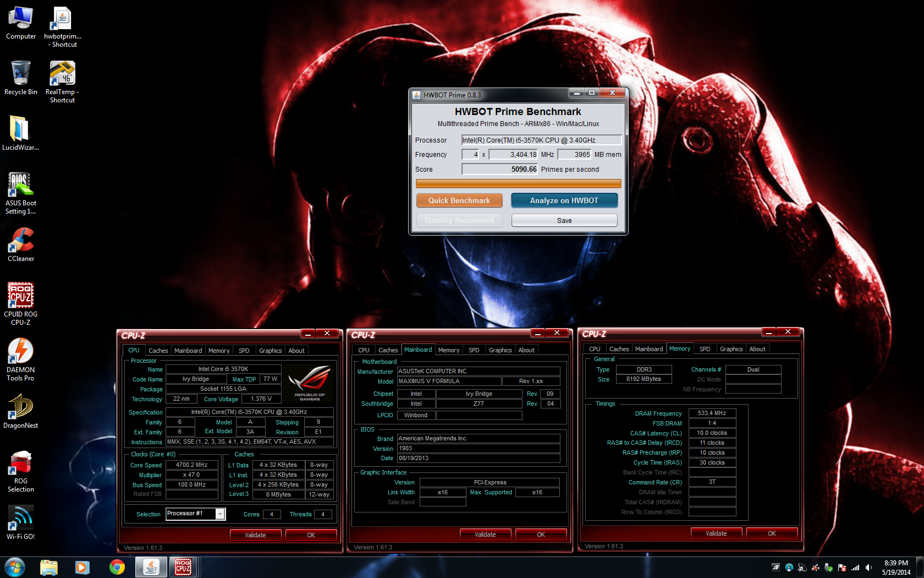Viewport: 924px width, 578px height.
Task: Switch to ROG CPU-Z taskbar item
Action: (183, 567)
